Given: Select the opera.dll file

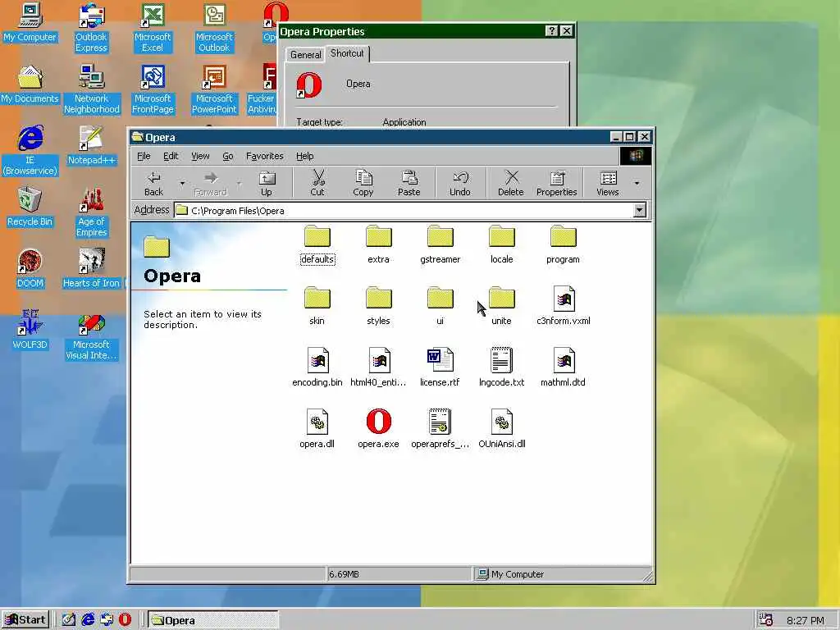Looking at the screenshot, I should [x=317, y=428].
